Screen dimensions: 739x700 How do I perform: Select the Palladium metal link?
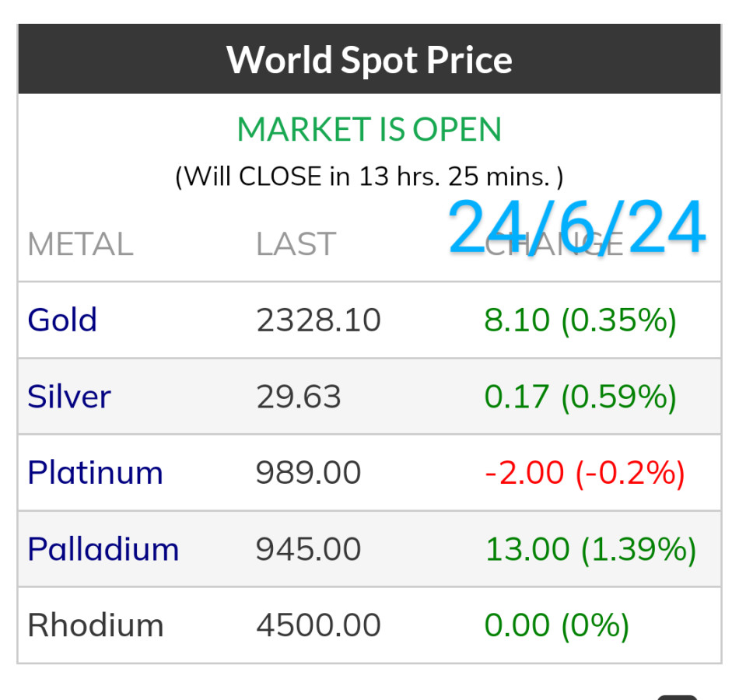tap(103, 549)
